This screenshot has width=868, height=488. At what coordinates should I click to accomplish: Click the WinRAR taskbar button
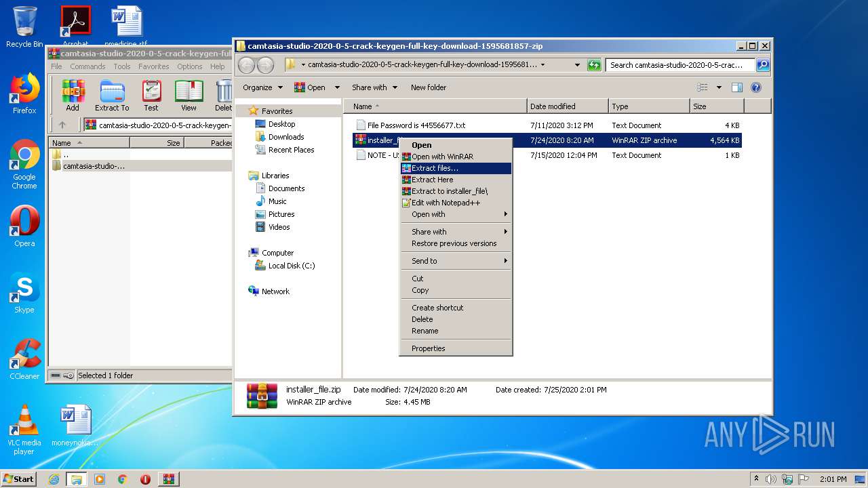(x=169, y=479)
